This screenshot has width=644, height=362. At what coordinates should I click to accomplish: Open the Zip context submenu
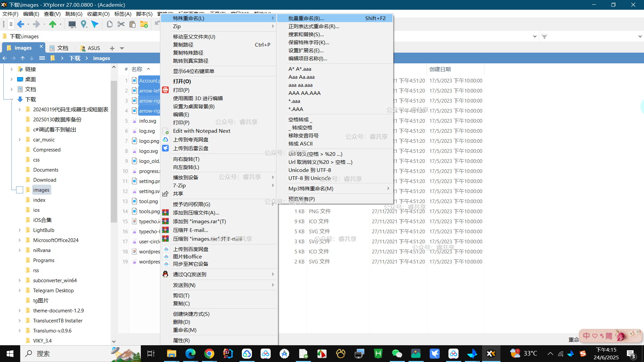tap(219, 26)
